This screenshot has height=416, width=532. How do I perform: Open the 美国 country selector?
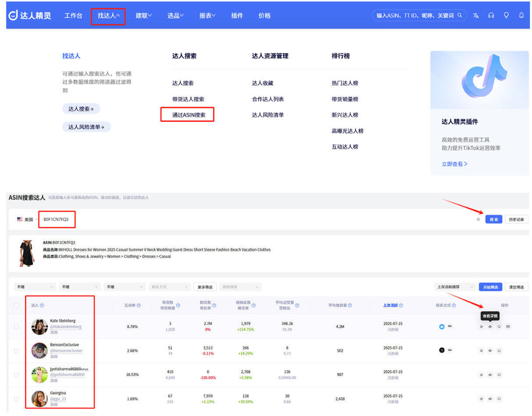pos(27,219)
